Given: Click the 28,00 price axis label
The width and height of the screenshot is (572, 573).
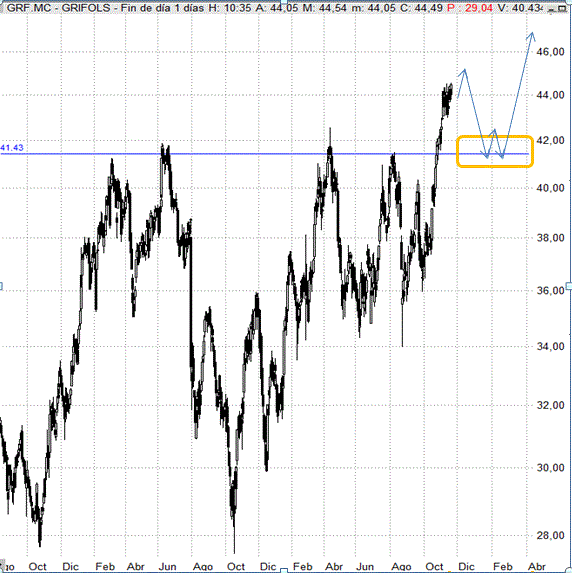Looking at the screenshot, I should [x=550, y=535].
